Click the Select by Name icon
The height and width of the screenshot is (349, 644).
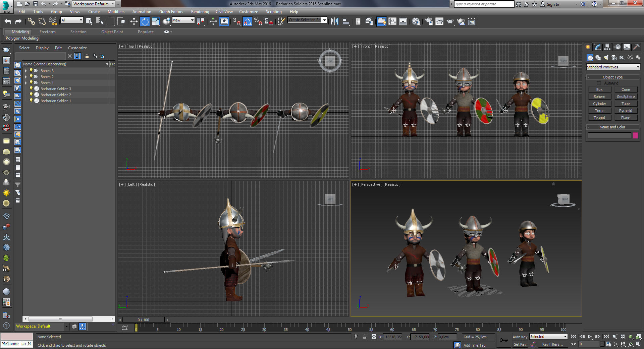100,22
